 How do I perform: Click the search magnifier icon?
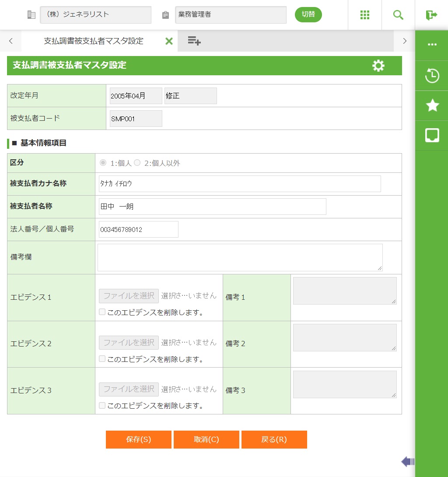[398, 15]
